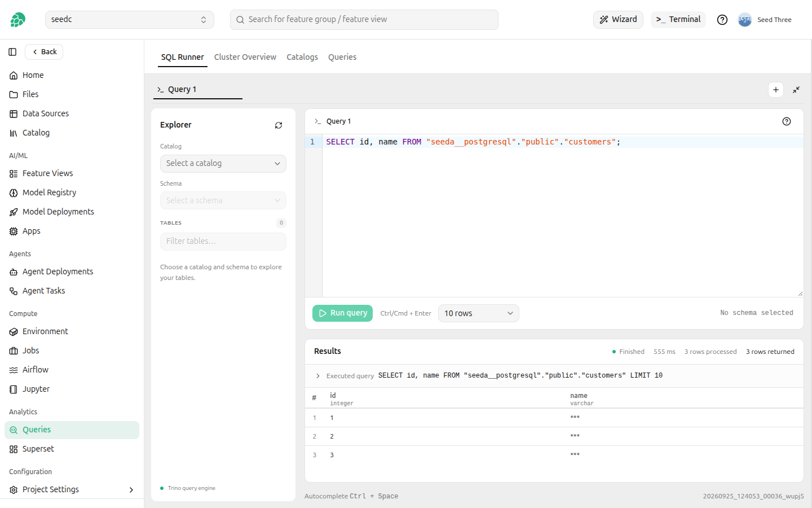Open the Select a schema dropdown
This screenshot has width=812, height=508.
[x=223, y=200]
